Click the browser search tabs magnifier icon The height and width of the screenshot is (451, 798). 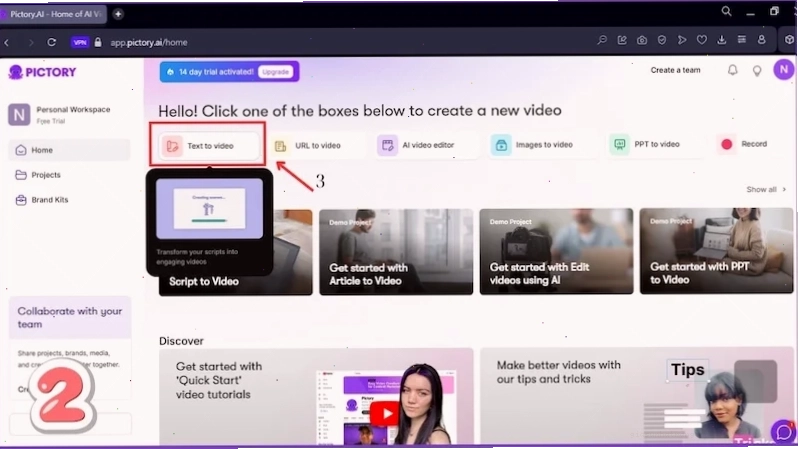(726, 11)
